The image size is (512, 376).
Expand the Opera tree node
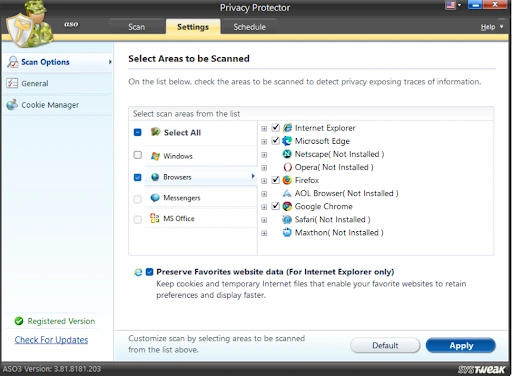point(264,168)
